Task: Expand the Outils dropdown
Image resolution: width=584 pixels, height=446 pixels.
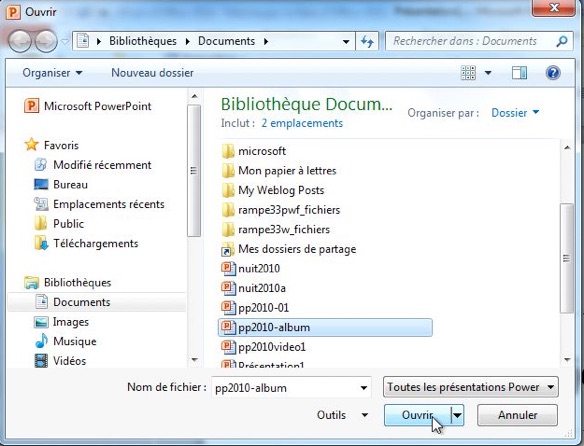Action: pos(342,415)
